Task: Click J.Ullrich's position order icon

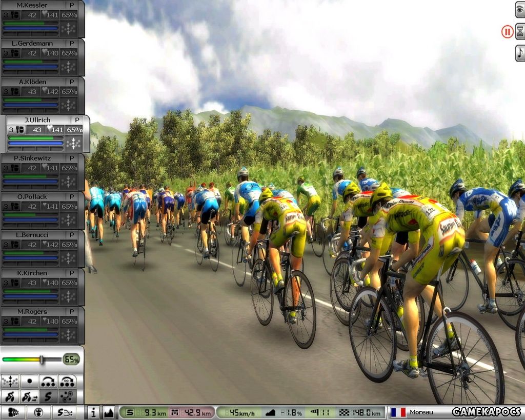Action: tap(74, 144)
